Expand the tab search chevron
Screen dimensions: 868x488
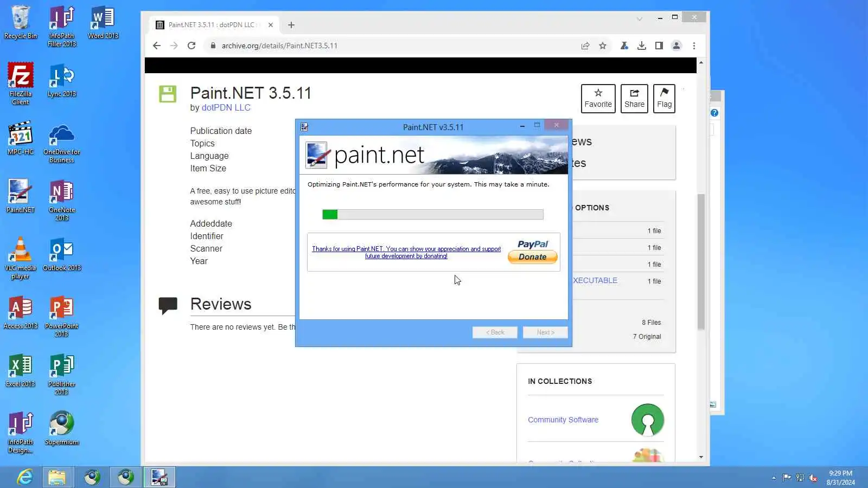coord(640,19)
